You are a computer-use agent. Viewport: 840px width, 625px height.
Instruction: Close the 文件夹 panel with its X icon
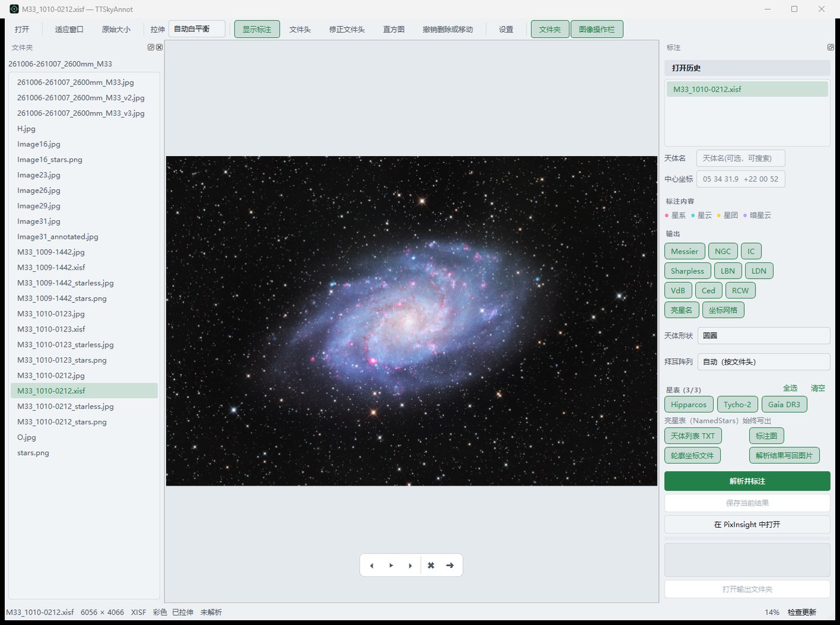tap(160, 47)
